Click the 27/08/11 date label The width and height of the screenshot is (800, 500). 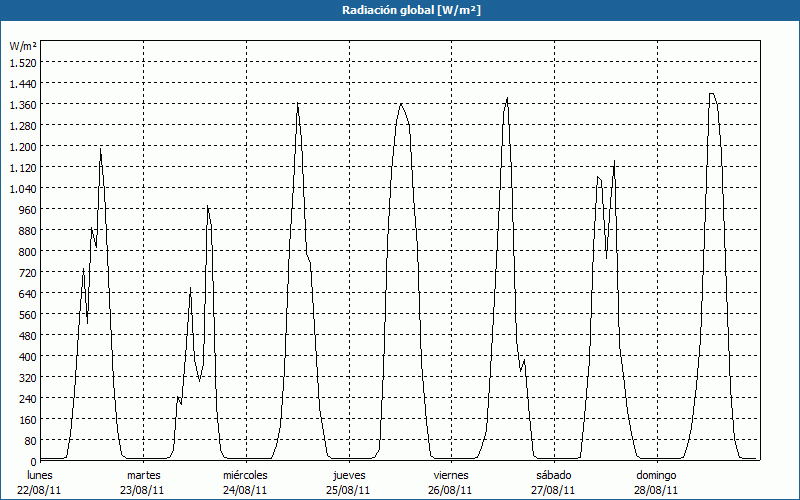[x=553, y=490]
